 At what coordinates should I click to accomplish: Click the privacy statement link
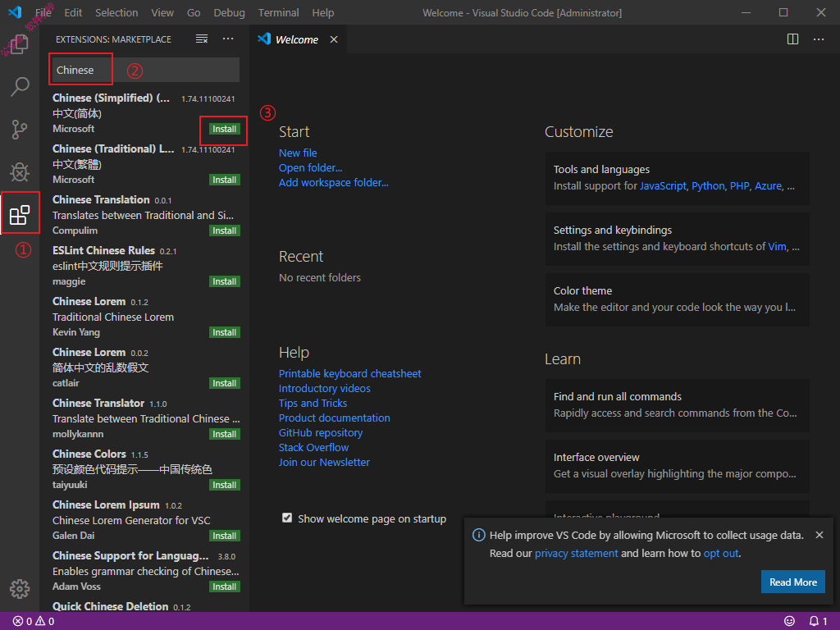coord(577,554)
